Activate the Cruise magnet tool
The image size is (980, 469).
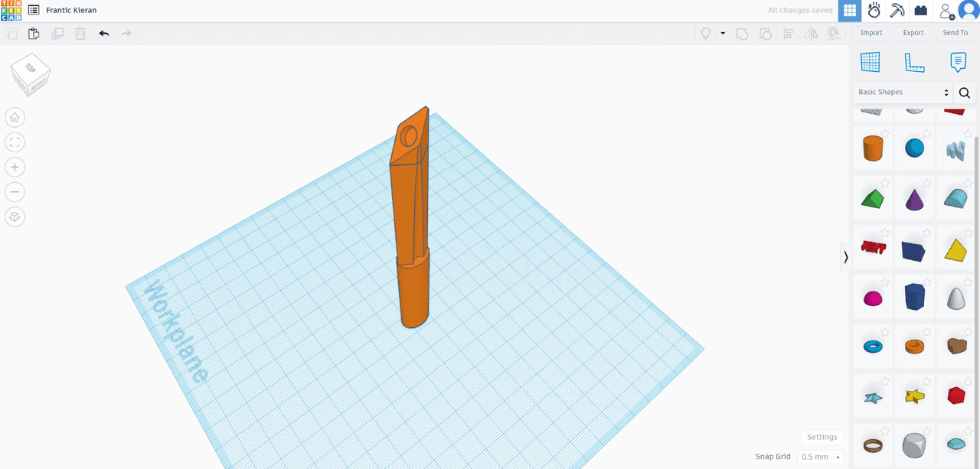tap(834, 34)
